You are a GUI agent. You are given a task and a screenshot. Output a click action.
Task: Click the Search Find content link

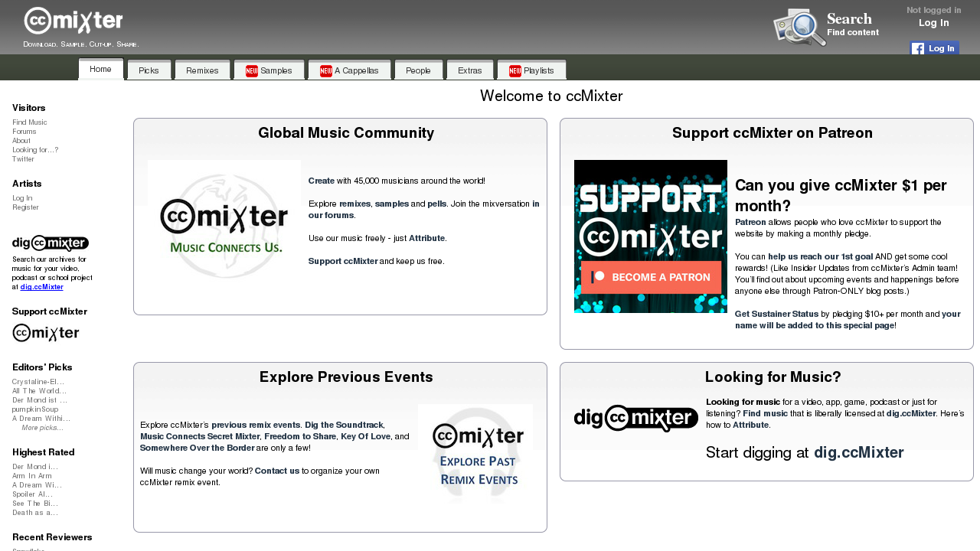click(853, 24)
